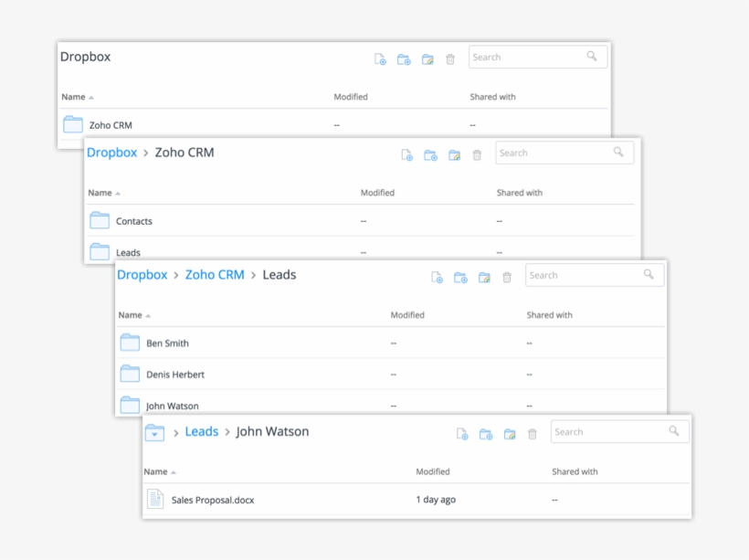Click inside the Leads panel search field
Image resolution: width=749 pixels, height=560 pixels.
click(585, 274)
